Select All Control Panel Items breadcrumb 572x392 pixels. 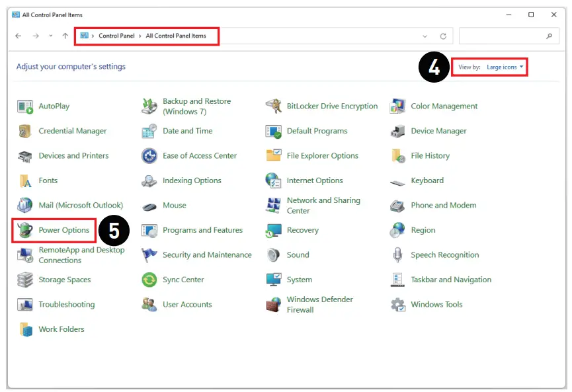click(176, 36)
